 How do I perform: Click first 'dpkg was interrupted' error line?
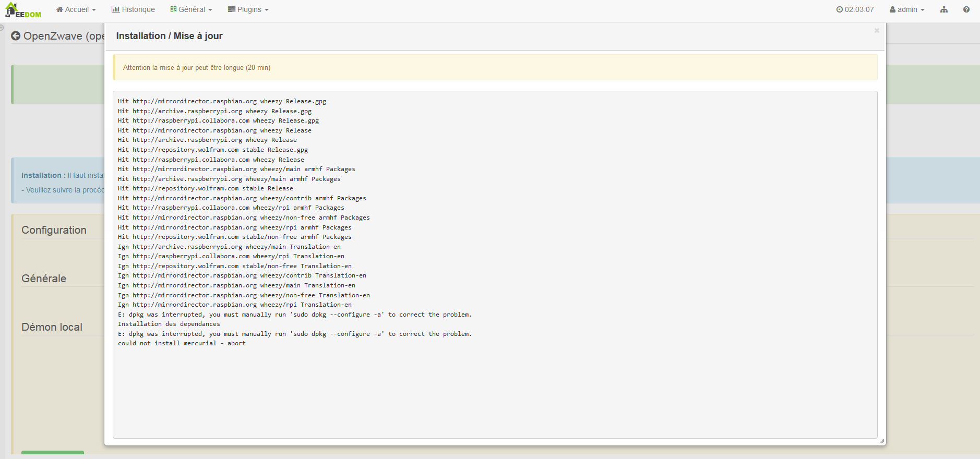tap(295, 315)
